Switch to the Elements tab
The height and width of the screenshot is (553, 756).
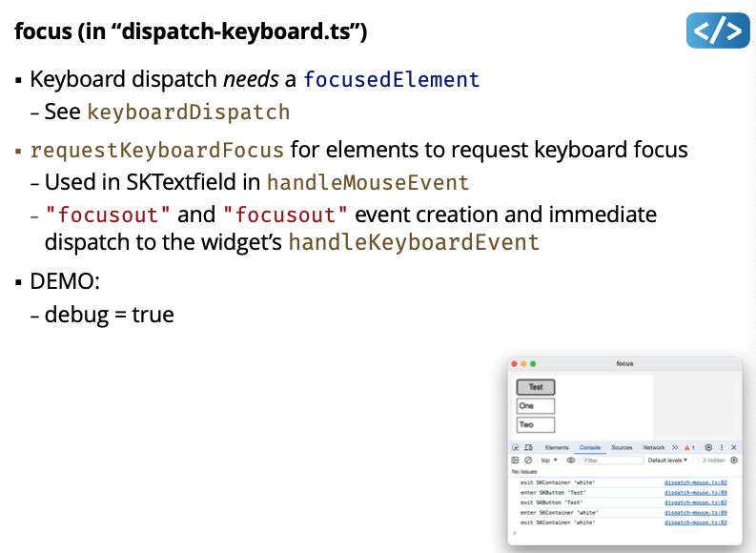click(x=557, y=447)
